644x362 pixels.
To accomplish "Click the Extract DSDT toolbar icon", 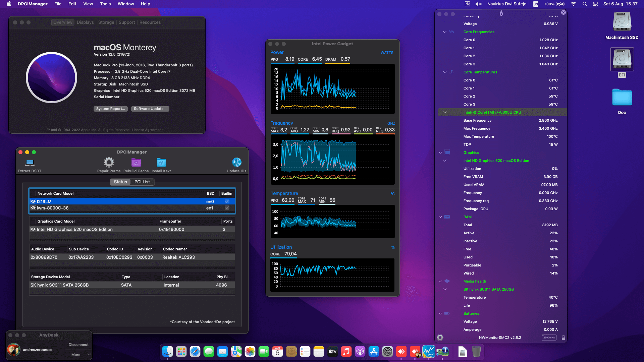I will click(x=30, y=163).
